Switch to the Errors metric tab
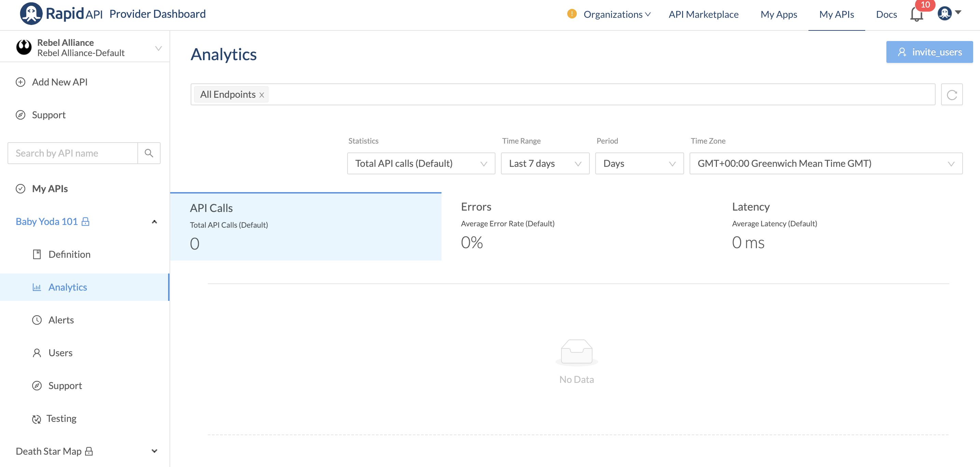980x467 pixels. pos(577,226)
